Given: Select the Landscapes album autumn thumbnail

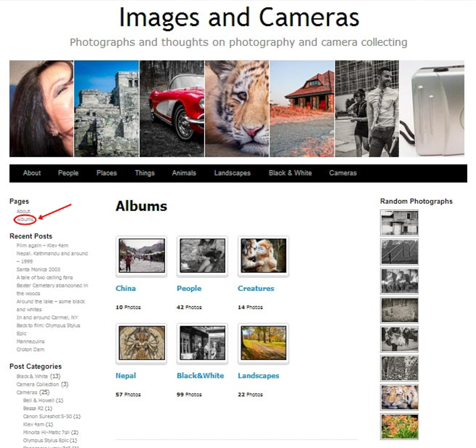Looking at the screenshot, I should (263, 343).
